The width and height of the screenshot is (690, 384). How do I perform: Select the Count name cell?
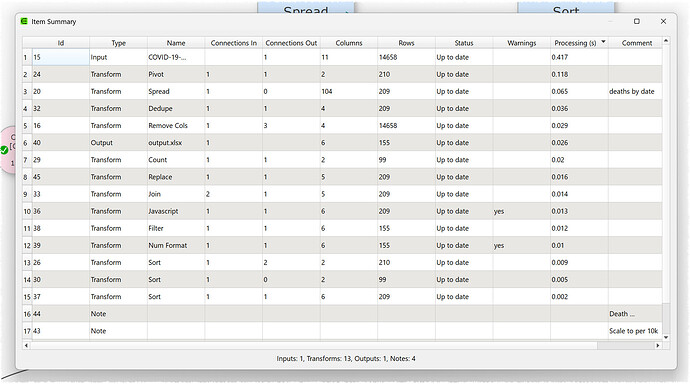(x=176, y=160)
